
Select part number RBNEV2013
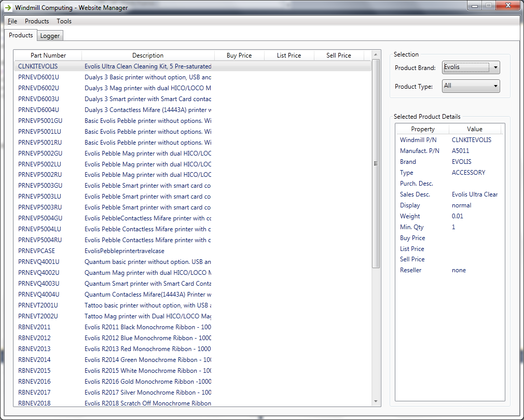coord(34,349)
